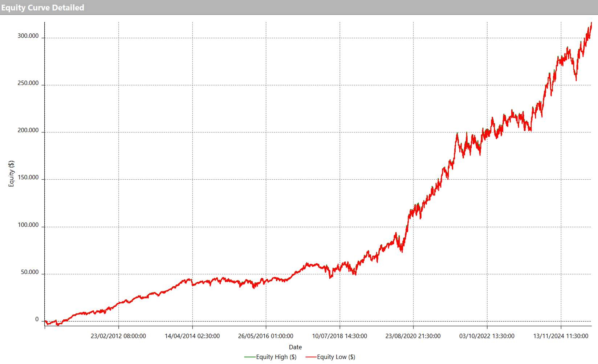Viewport: 598px width, 364px height.
Task: Click the 200.000 y-axis label
Action: [28, 130]
